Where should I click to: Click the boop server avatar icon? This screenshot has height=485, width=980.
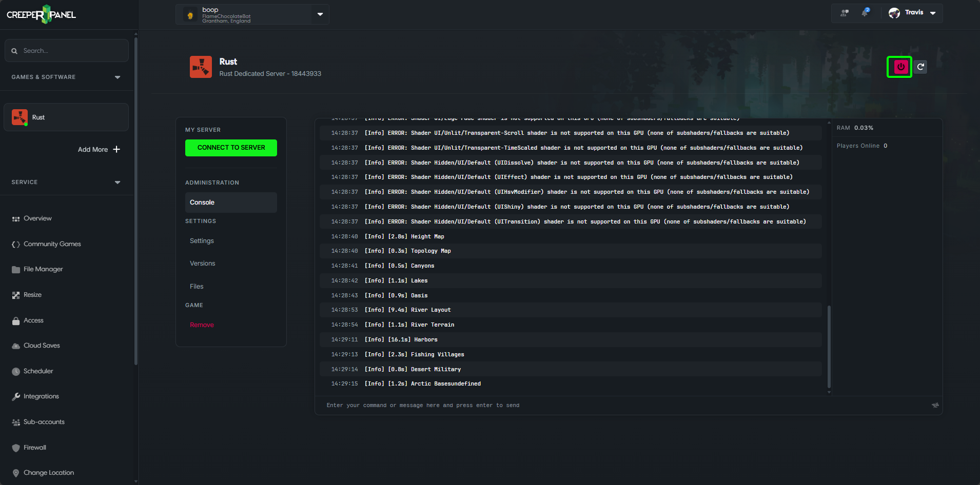[190, 15]
